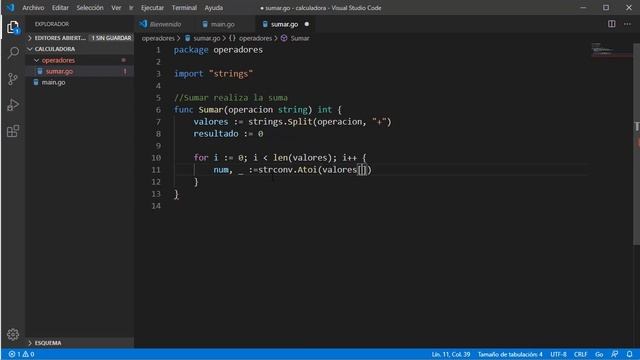This screenshot has height=360, width=640.
Task: Open the Ejecutar menu
Action: (152, 8)
